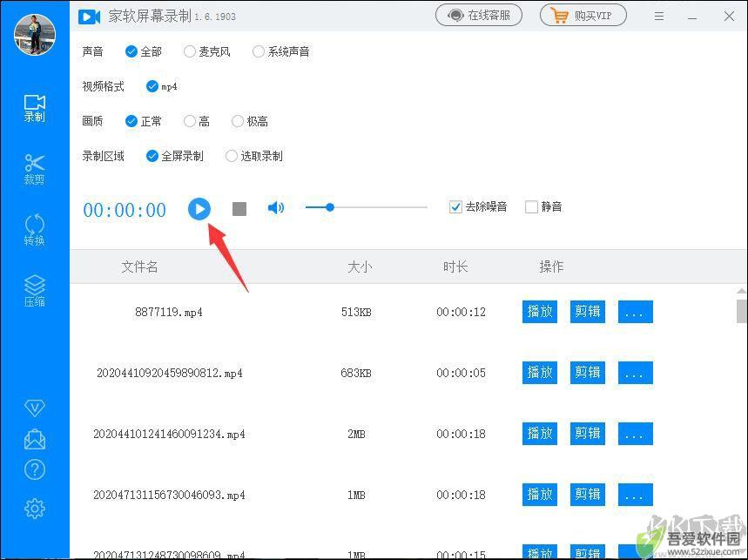
Task: Play the 2MB file with 播放
Action: (540, 434)
